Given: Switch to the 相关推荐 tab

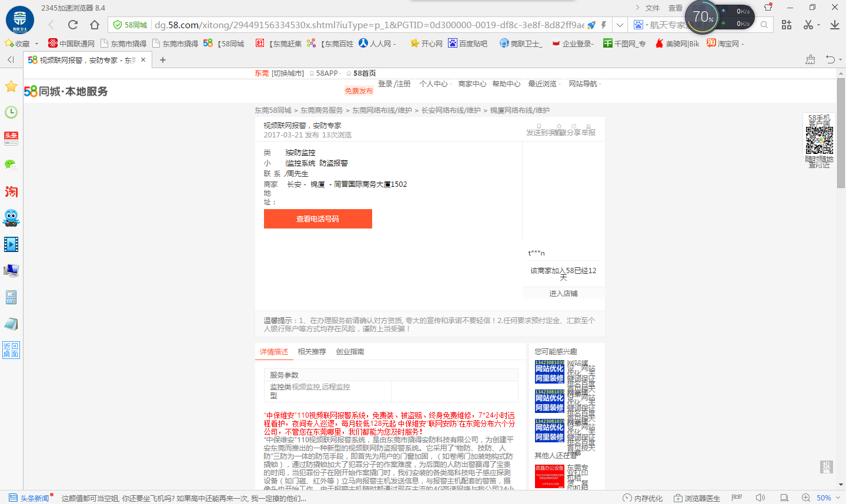Looking at the screenshot, I should click(312, 352).
